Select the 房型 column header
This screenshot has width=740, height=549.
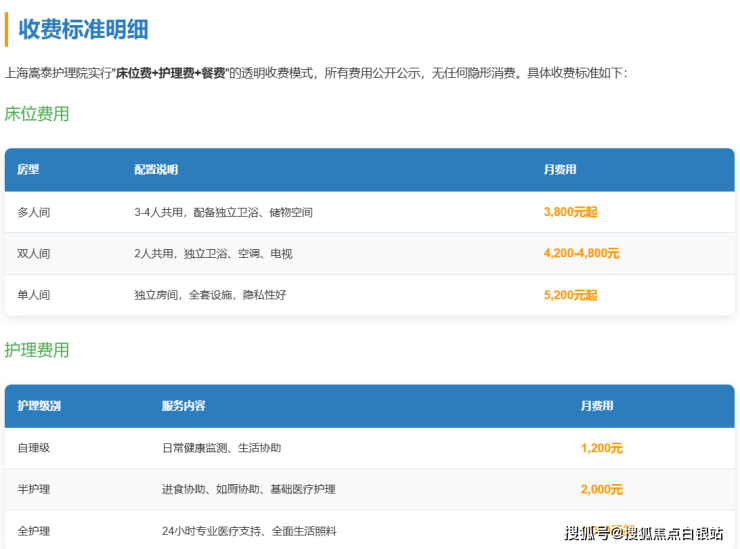tap(28, 170)
